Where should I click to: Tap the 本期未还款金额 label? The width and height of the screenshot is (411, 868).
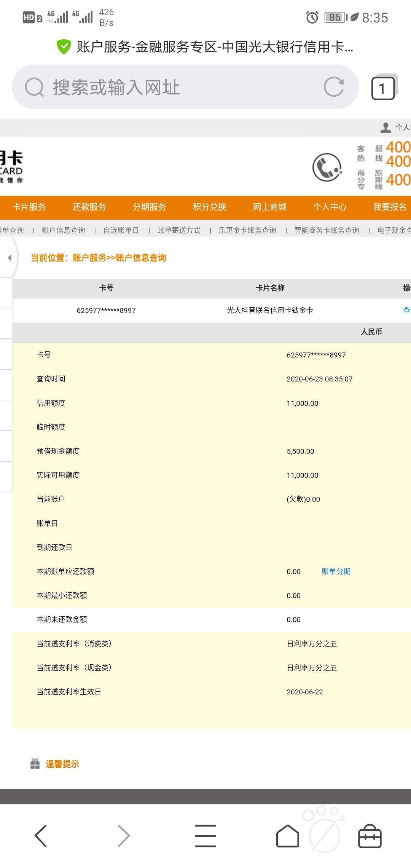click(62, 619)
